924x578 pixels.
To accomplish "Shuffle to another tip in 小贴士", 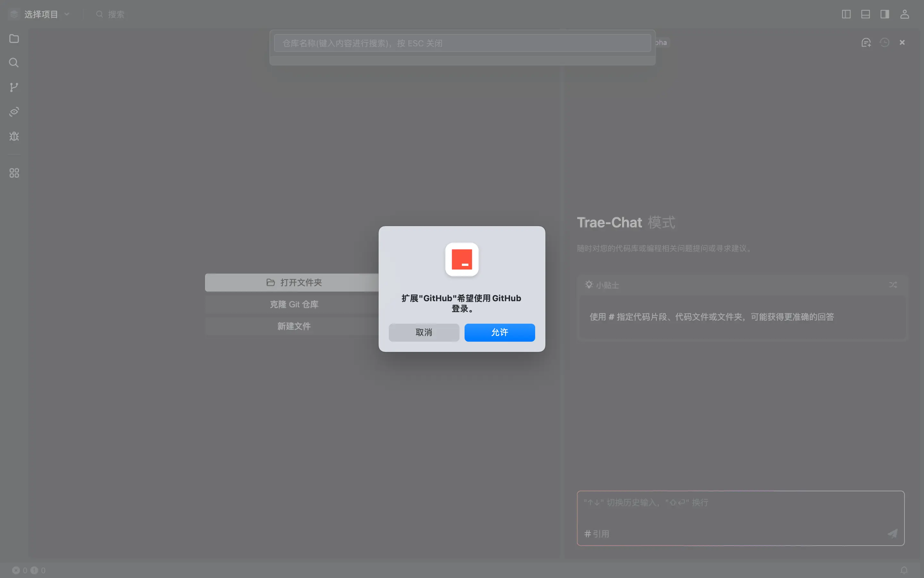I will click(x=893, y=285).
